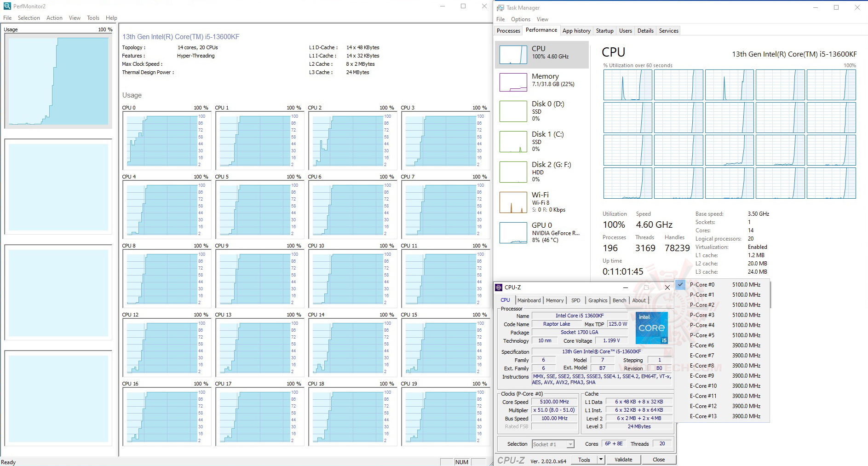Open the PerfMonitor2 Tools menu

click(x=93, y=18)
